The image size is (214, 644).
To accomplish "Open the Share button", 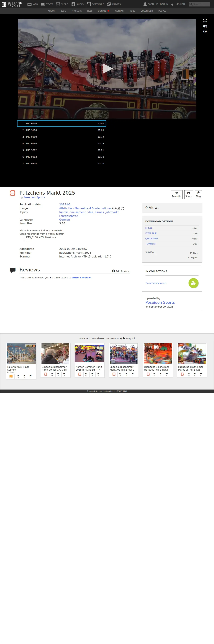I will pos(188,194).
